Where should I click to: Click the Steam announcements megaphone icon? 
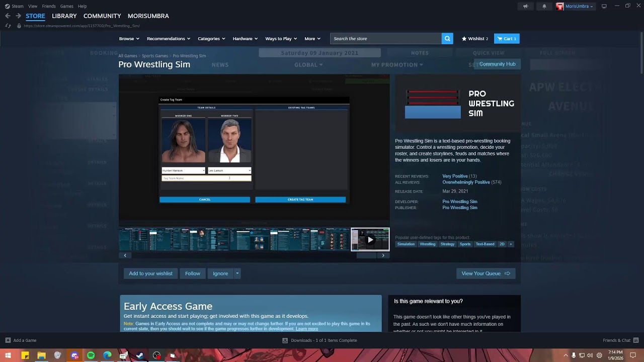click(525, 6)
